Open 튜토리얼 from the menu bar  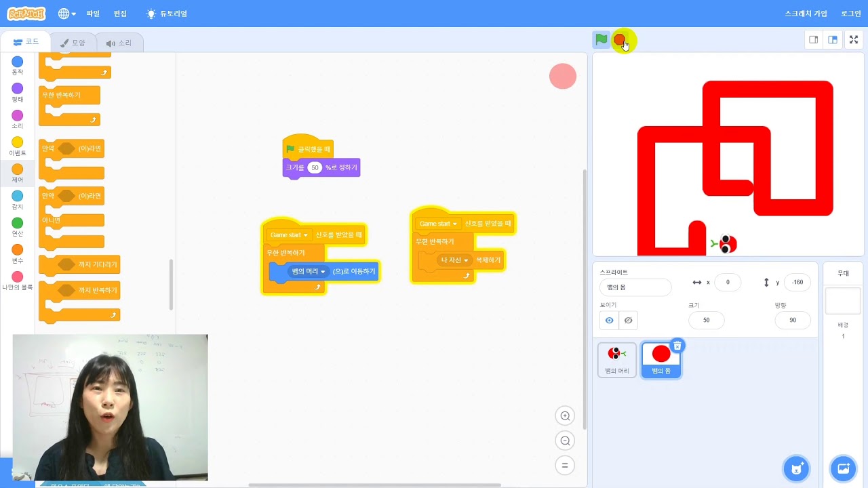click(x=167, y=14)
